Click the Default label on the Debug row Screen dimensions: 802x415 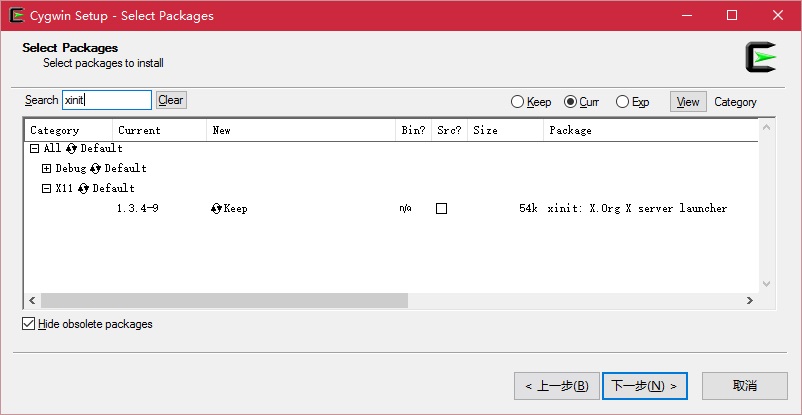[x=126, y=168]
